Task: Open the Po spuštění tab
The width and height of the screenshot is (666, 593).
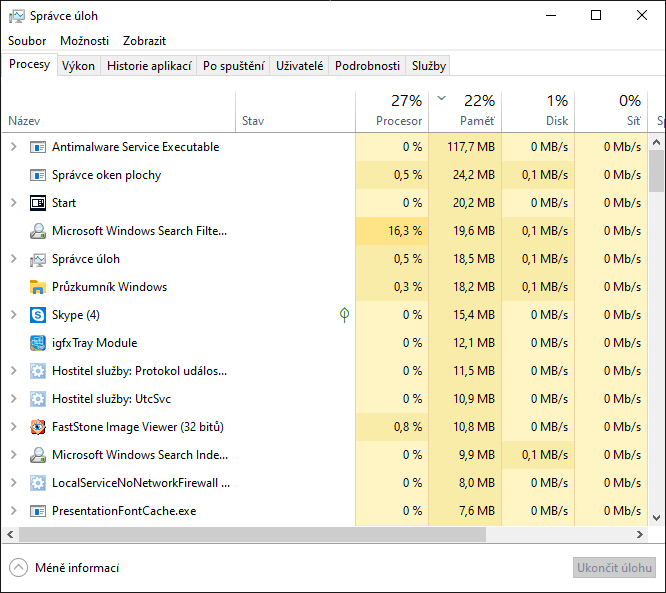Action: pos(233,66)
